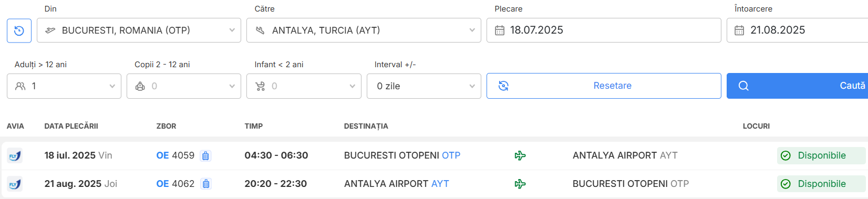Image resolution: width=868 pixels, height=199 pixels.
Task: Open the Din departure airport dropdown
Action: (x=139, y=30)
